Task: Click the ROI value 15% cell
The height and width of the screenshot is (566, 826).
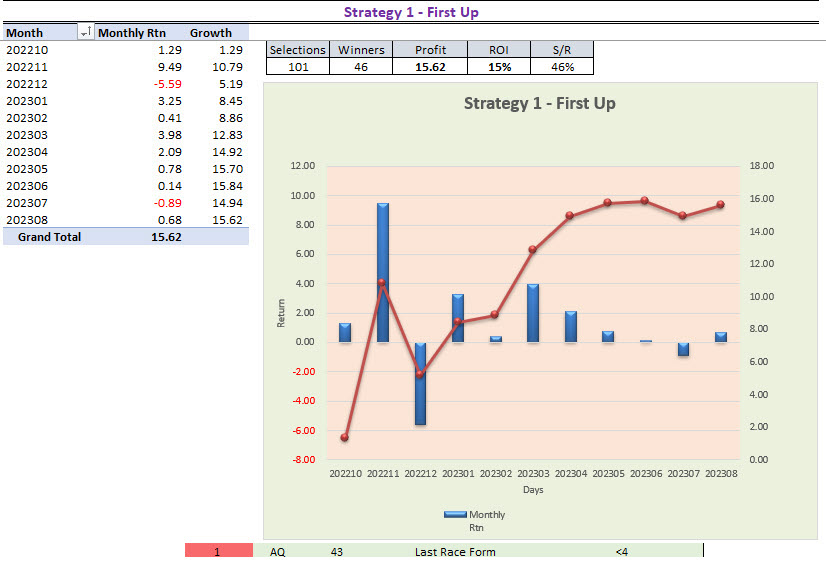Action: coord(500,67)
